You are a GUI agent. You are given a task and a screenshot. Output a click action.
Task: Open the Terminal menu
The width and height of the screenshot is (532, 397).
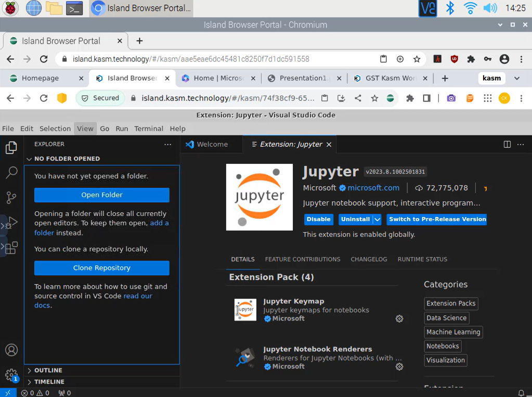[149, 129]
